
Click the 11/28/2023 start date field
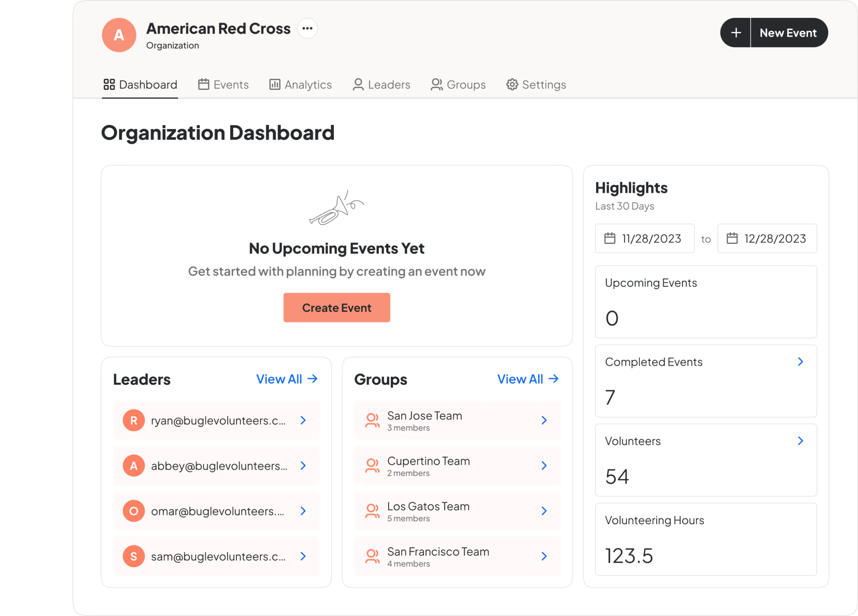click(645, 239)
